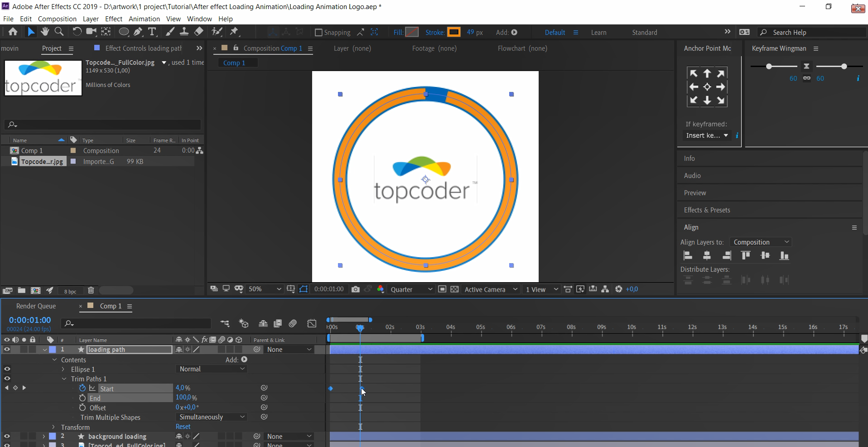Open the Quarter resolution dropdown

411,289
